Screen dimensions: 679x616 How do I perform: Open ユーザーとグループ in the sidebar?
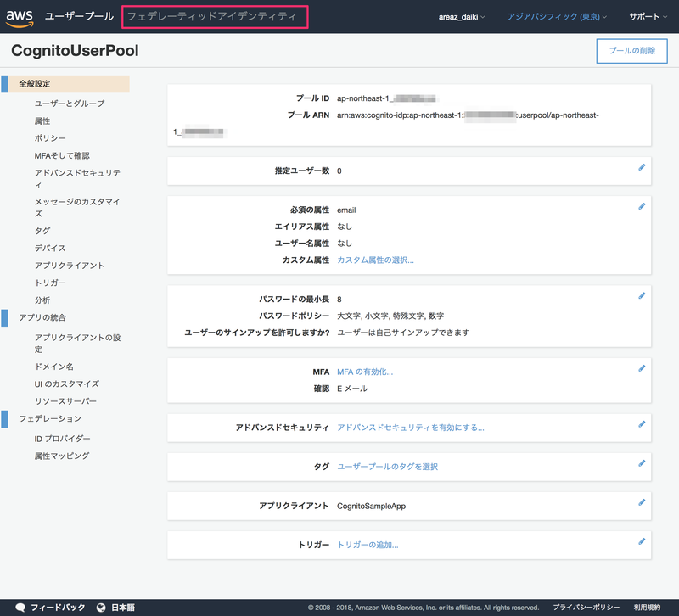(x=70, y=104)
